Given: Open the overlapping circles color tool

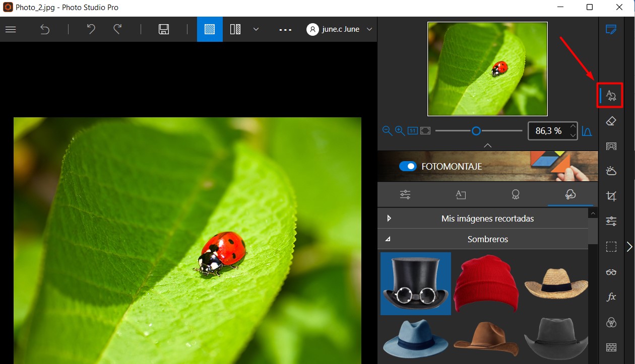Looking at the screenshot, I should tap(611, 322).
